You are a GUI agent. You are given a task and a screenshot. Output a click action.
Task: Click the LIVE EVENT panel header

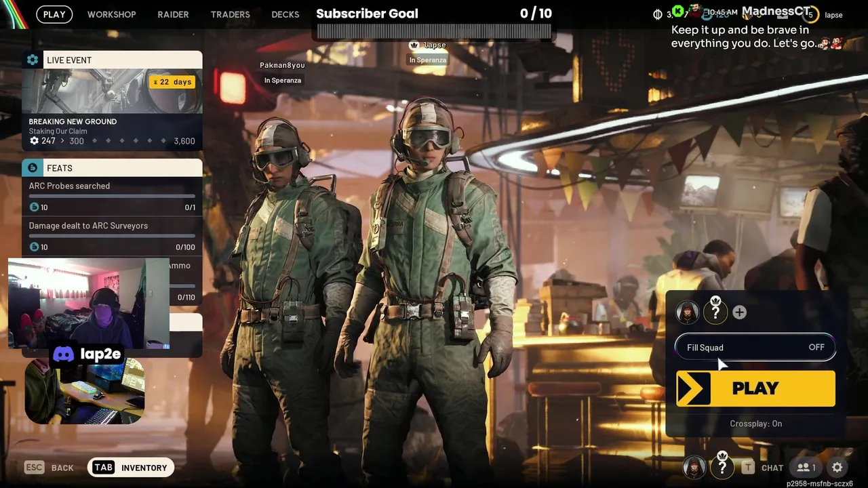coord(112,60)
